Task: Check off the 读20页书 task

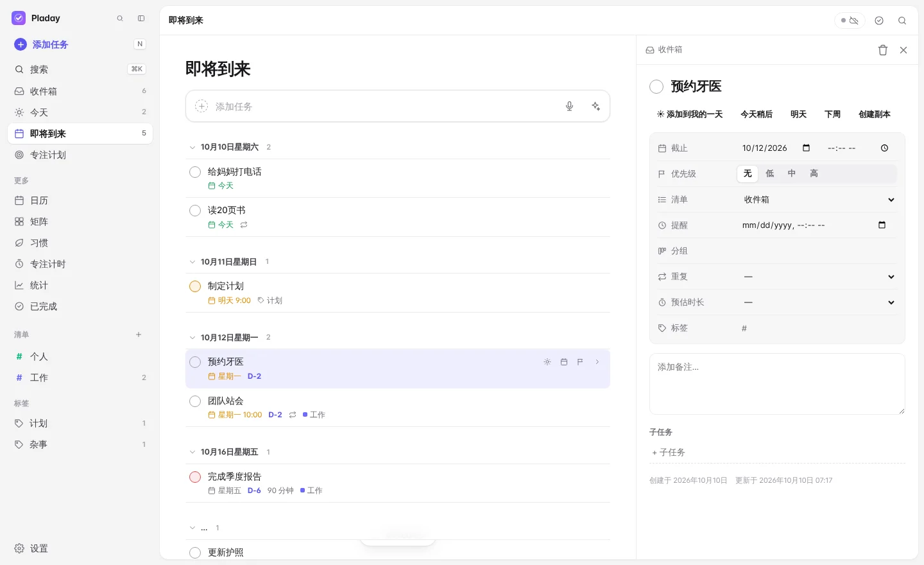Action: [195, 211]
